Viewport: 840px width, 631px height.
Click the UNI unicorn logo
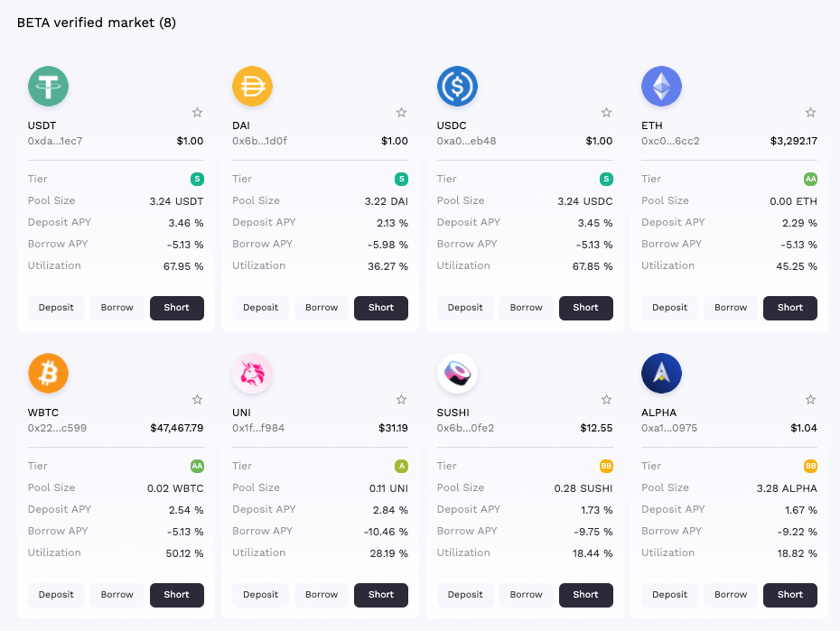click(x=252, y=373)
